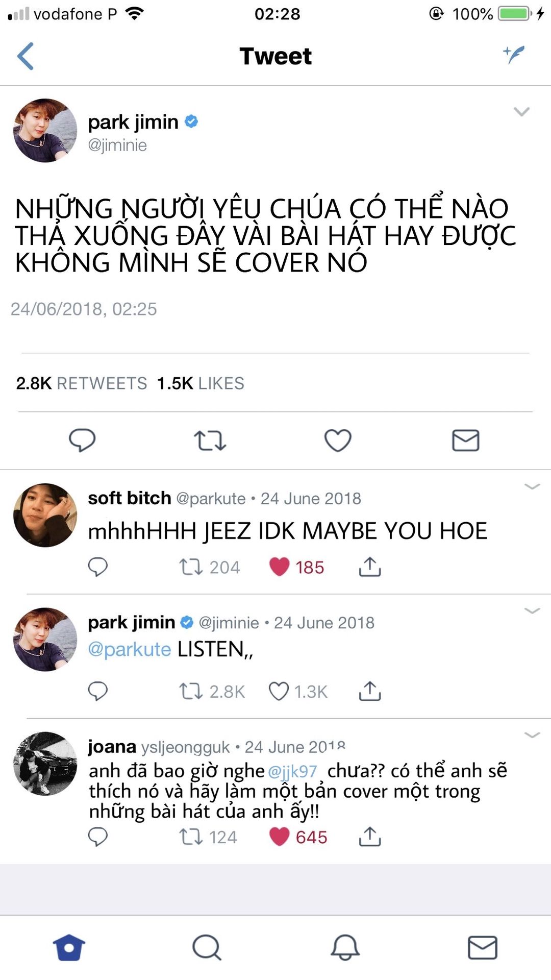Screen dimensions: 551x980
Task: Open the Search tab magnifier
Action: coord(207,947)
